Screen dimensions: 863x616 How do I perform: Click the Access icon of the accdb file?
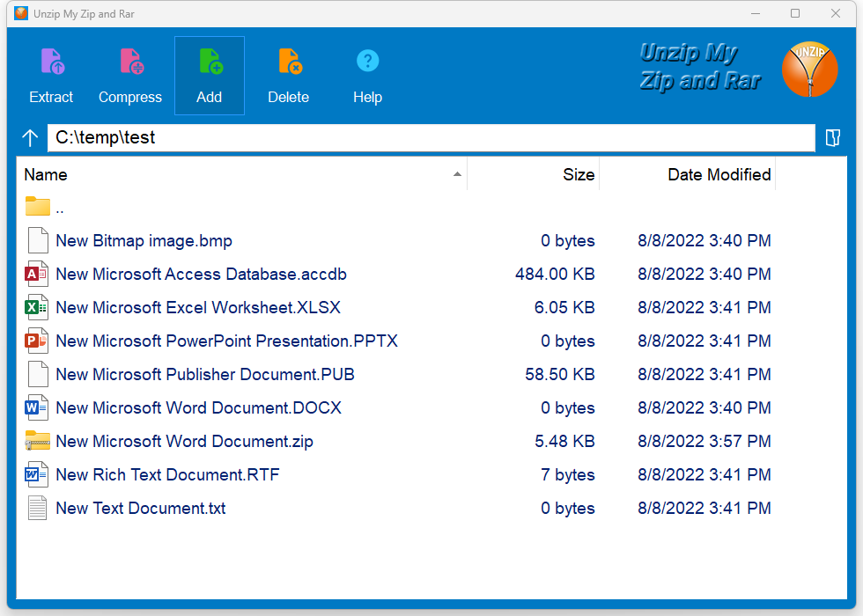[36, 274]
